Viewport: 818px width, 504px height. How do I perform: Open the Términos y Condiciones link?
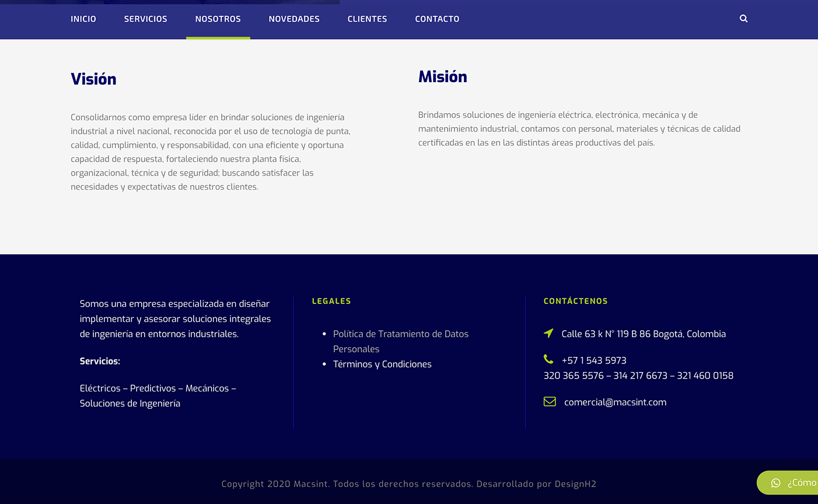(x=382, y=364)
